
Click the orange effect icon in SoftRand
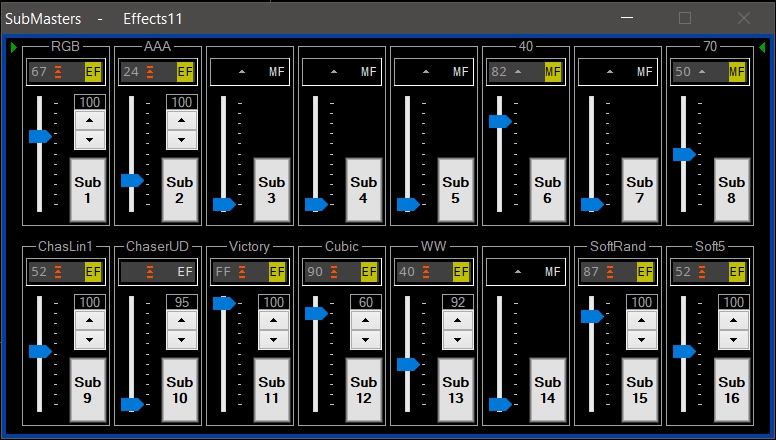tap(610, 272)
